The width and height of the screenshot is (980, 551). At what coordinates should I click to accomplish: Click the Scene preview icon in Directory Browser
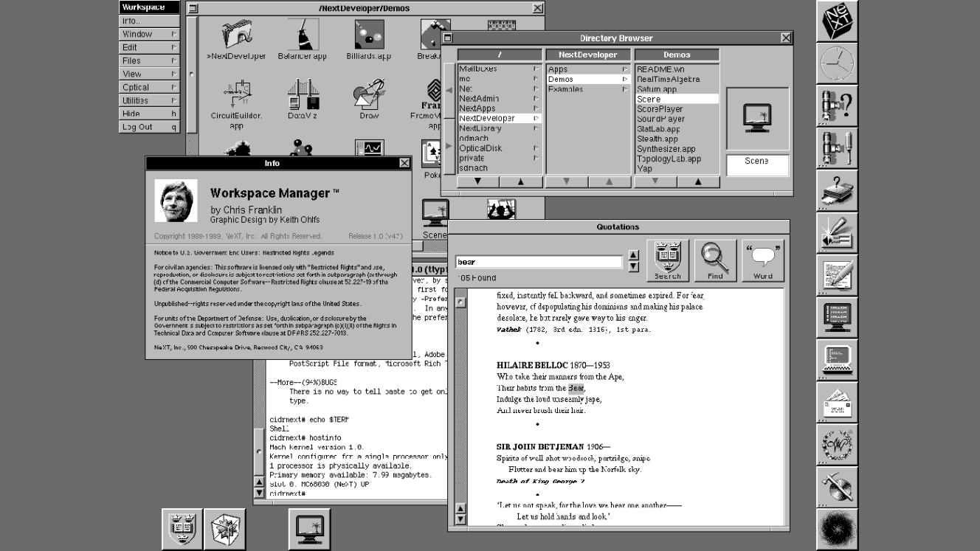[757, 118]
